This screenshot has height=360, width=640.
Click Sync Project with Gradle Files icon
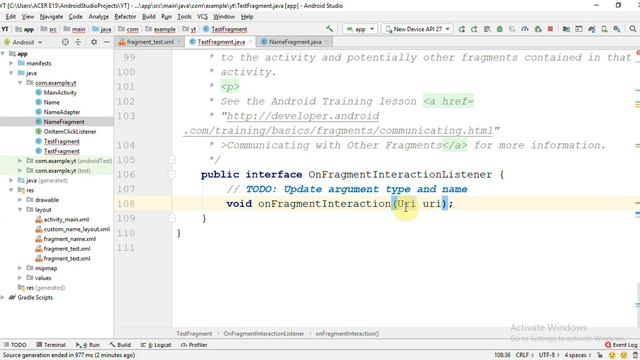tap(591, 29)
